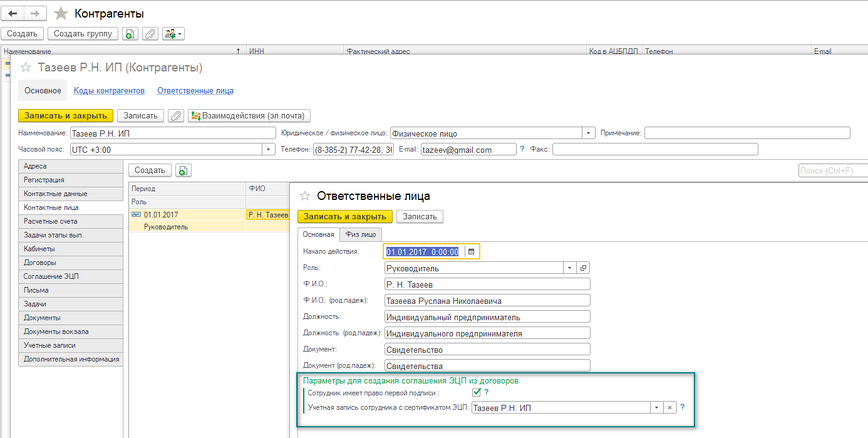Click the open-form icon beside Роль field
Image resolution: width=868 pixels, height=438 pixels.
point(583,268)
